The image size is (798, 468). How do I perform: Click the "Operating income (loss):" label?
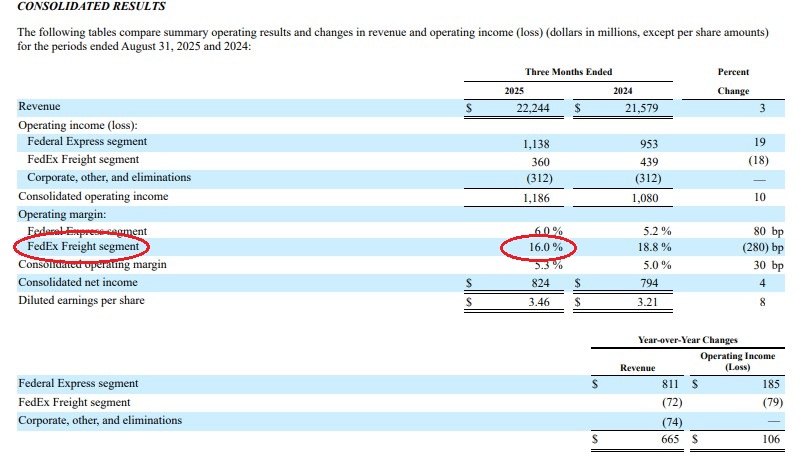click(78, 125)
